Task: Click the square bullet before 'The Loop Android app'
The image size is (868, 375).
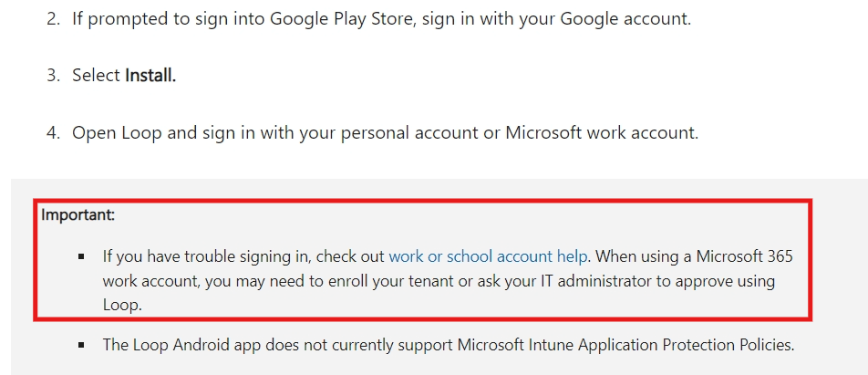Action: pyautogui.click(x=82, y=345)
